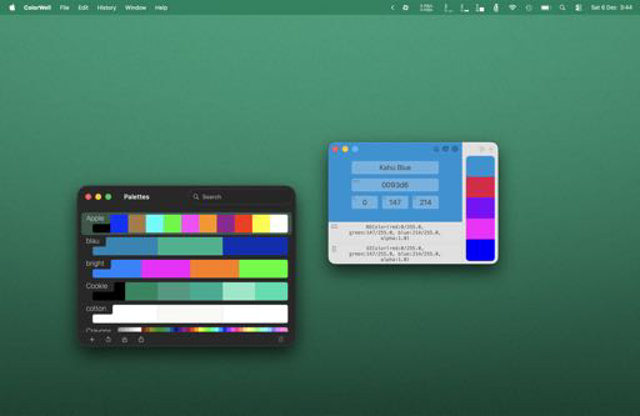
Task: Open the Help menu
Action: (161, 7)
